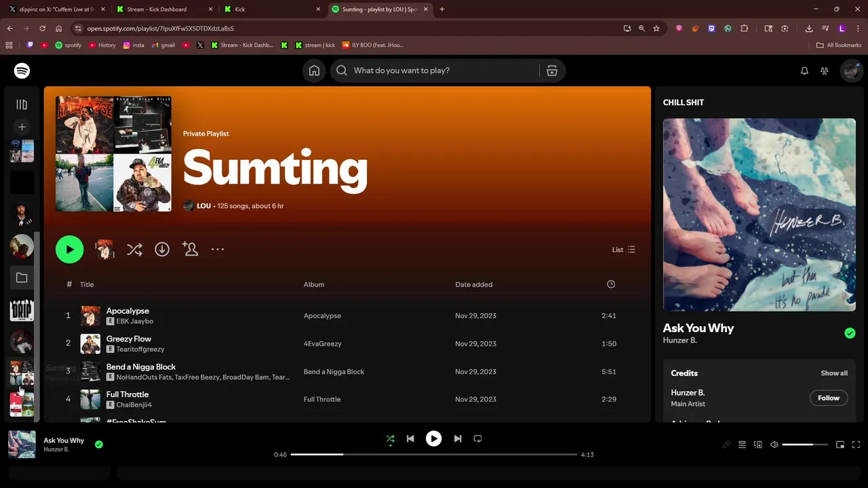Open artist Tearitoffgreezy
The image size is (868, 488).
pyautogui.click(x=140, y=349)
